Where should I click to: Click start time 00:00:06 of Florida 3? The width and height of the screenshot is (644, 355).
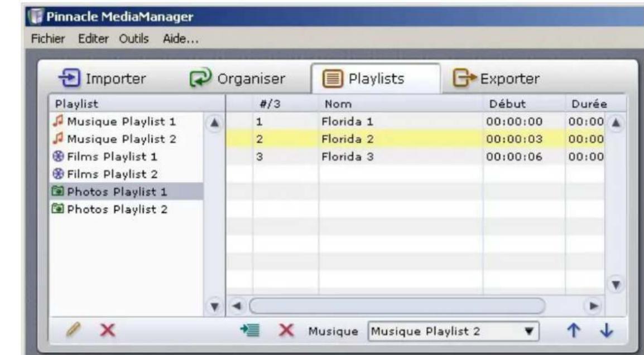tap(514, 157)
